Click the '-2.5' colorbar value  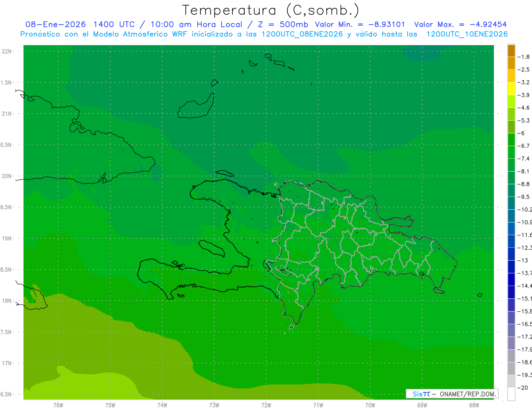pos(524,70)
